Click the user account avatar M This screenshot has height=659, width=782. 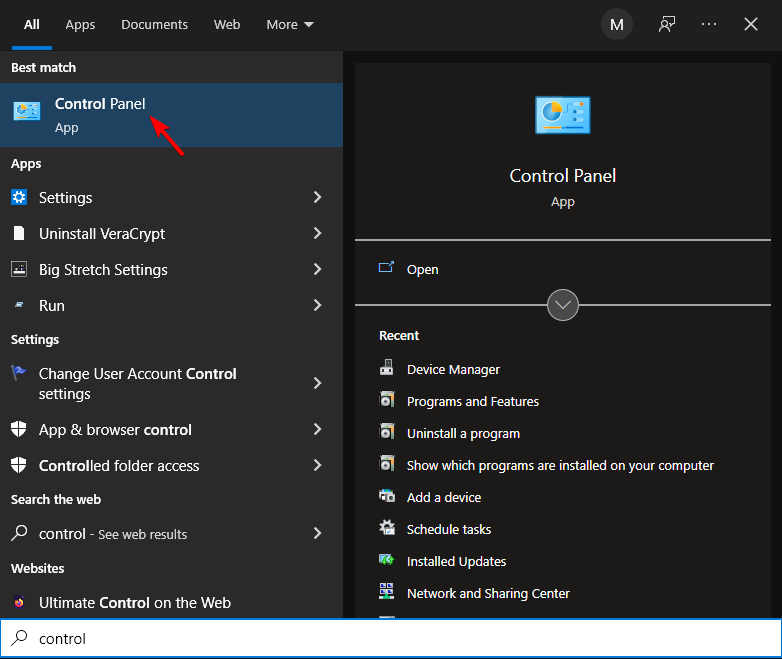pyautogui.click(x=616, y=25)
